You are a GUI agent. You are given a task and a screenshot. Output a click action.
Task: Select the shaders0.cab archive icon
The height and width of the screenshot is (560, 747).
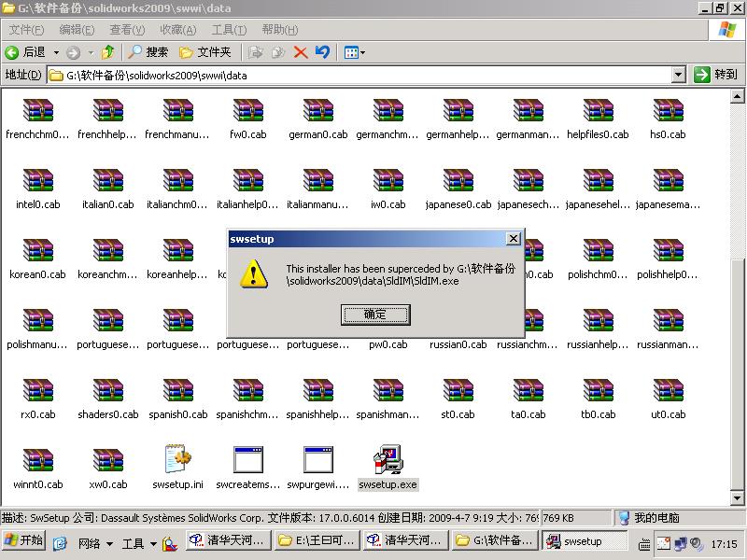(108, 390)
